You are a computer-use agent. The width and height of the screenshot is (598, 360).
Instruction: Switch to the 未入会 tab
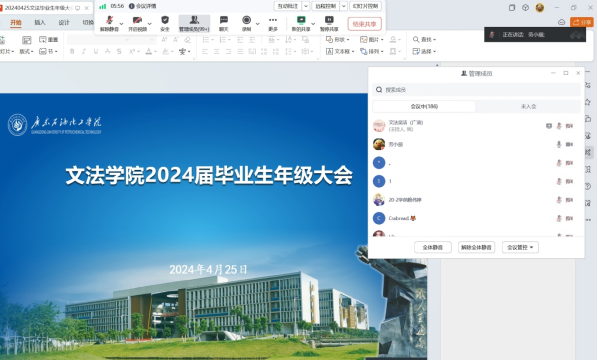[528, 106]
